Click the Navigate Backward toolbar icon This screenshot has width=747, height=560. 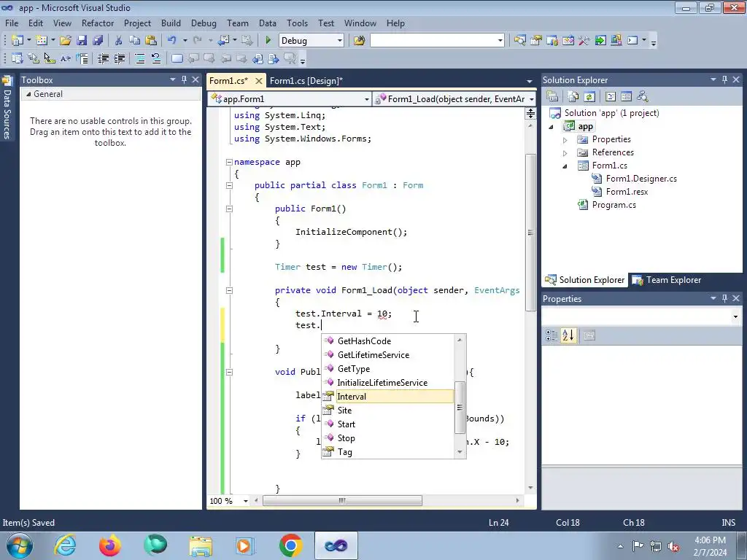[224, 41]
